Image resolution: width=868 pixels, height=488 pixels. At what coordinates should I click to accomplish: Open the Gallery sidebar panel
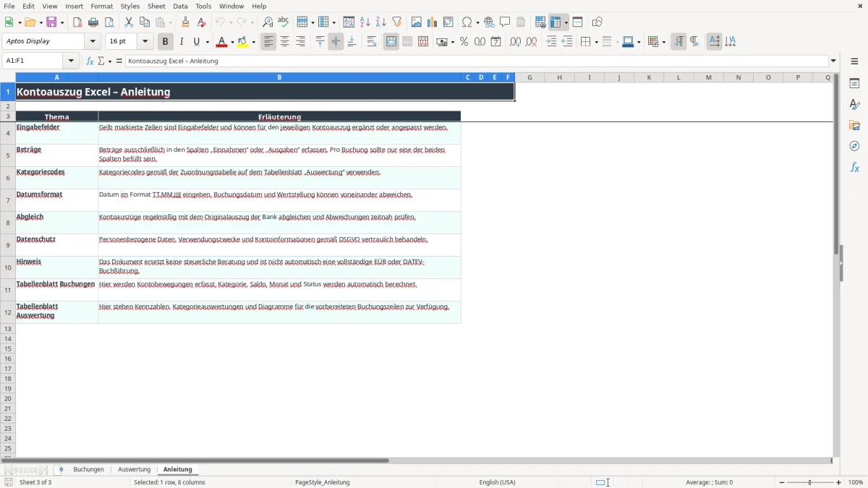[x=854, y=126]
